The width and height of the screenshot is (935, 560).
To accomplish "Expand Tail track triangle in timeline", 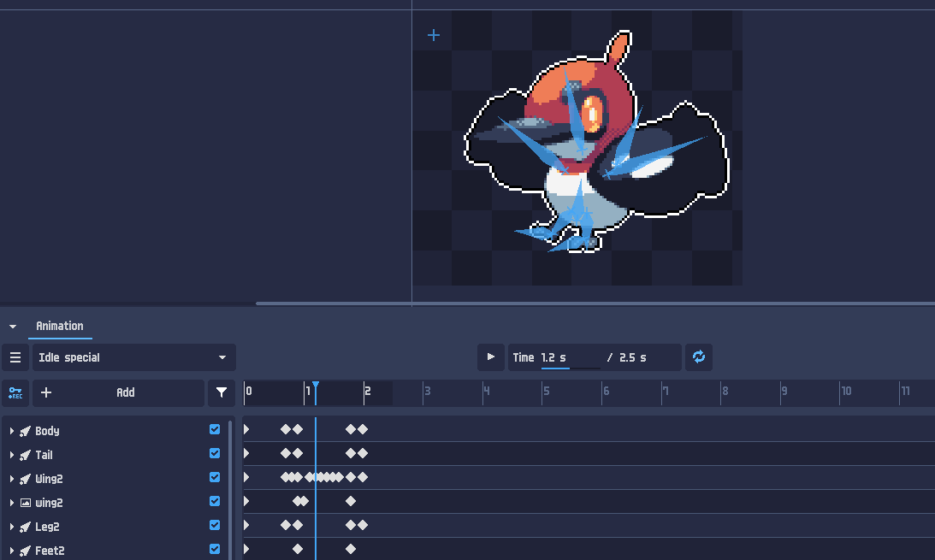I will [246, 453].
